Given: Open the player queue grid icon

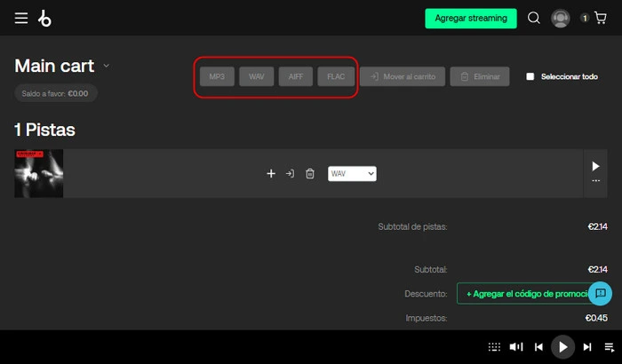Looking at the screenshot, I should 494,347.
